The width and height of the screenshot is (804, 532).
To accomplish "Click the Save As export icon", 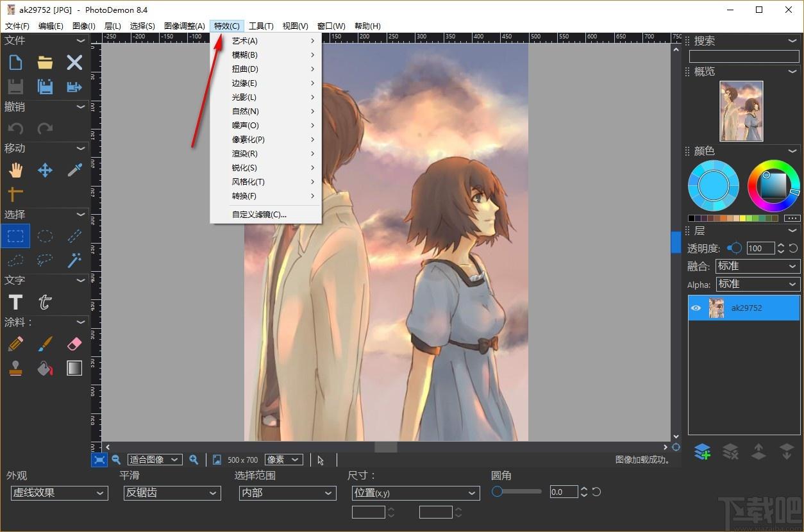I will [74, 87].
